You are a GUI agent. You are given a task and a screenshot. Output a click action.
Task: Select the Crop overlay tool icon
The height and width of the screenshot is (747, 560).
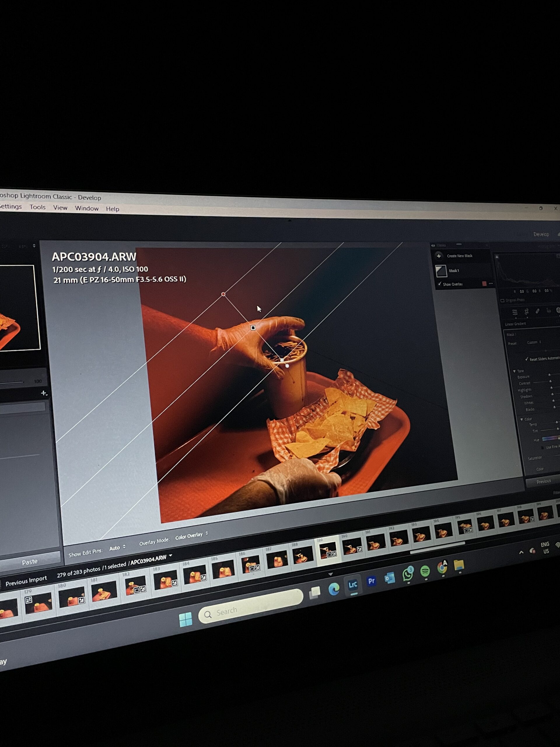pyautogui.click(x=526, y=312)
